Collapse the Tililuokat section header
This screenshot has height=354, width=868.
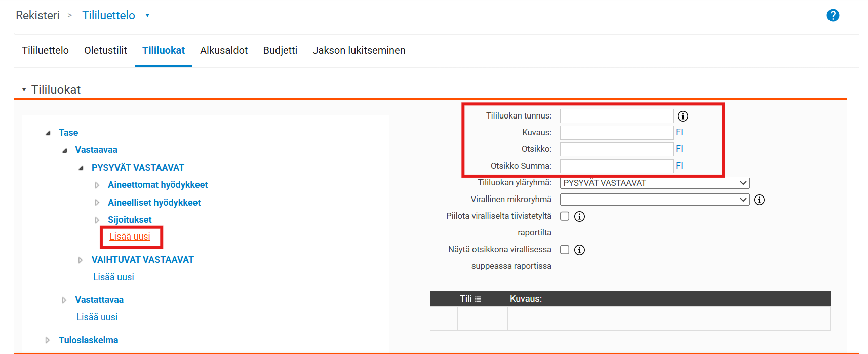[24, 90]
